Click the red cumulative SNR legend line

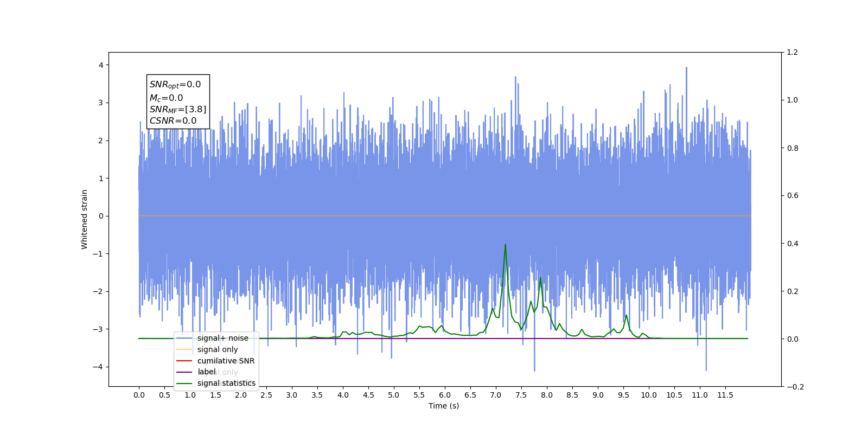184,361
